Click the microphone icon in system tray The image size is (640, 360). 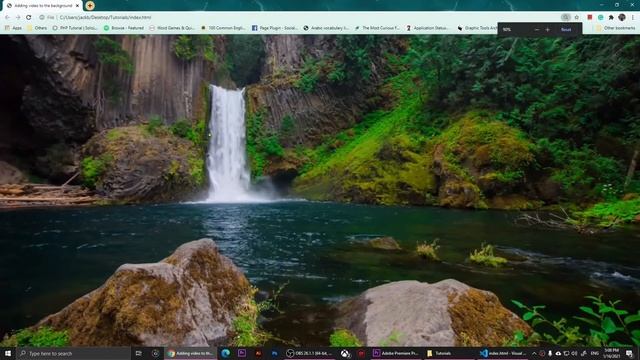tap(550, 353)
